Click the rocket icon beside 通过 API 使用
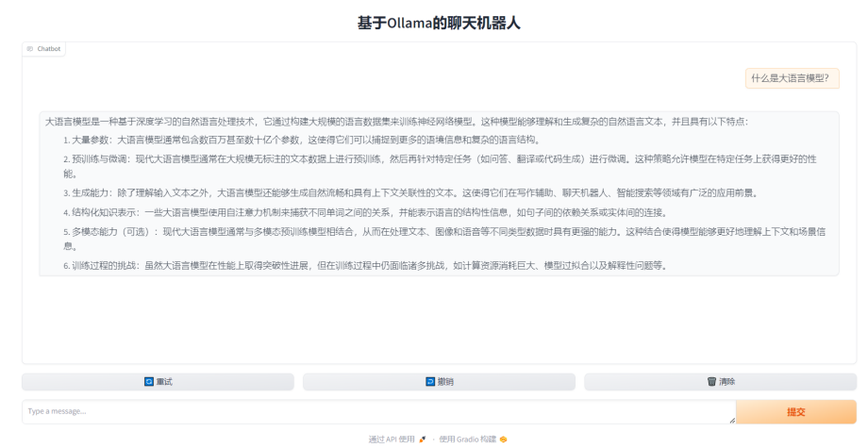This screenshot has height=448, width=868. (x=423, y=440)
